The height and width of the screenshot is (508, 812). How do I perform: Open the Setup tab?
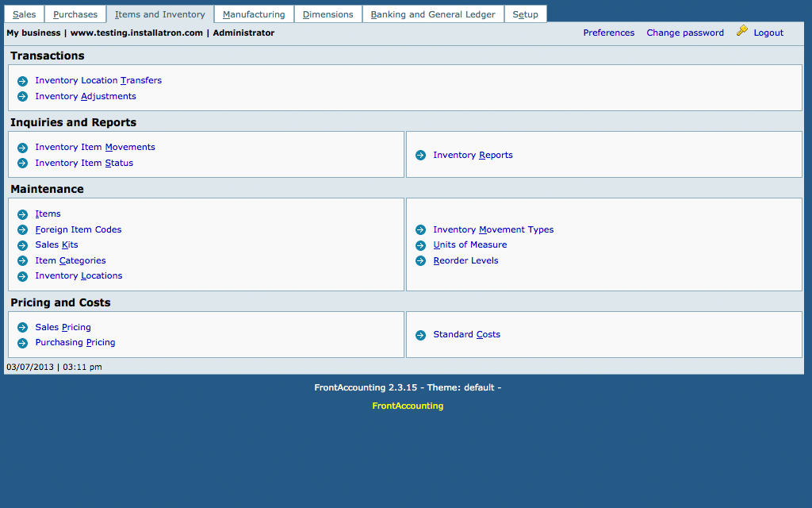point(525,14)
